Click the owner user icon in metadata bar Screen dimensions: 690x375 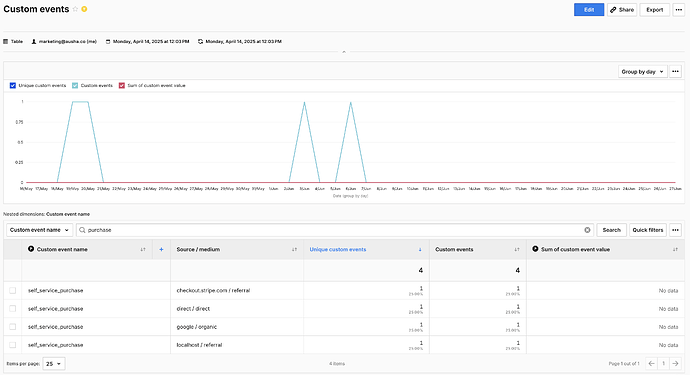[x=34, y=41]
